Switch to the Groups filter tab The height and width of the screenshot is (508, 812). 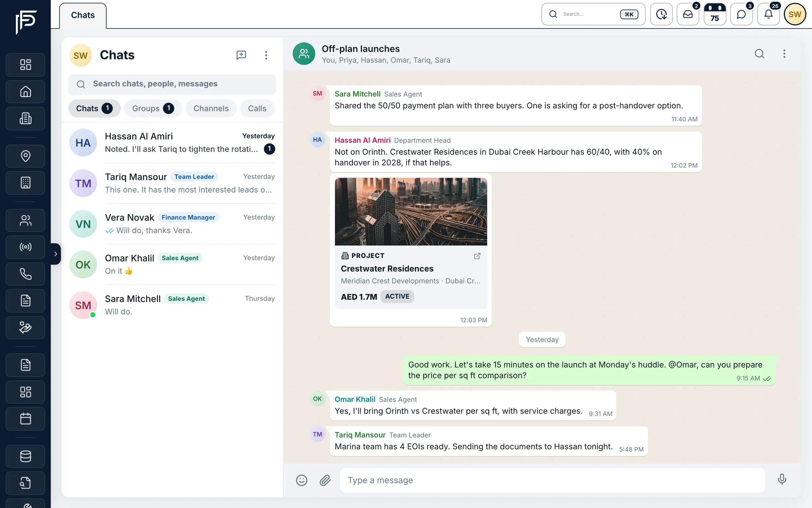153,108
